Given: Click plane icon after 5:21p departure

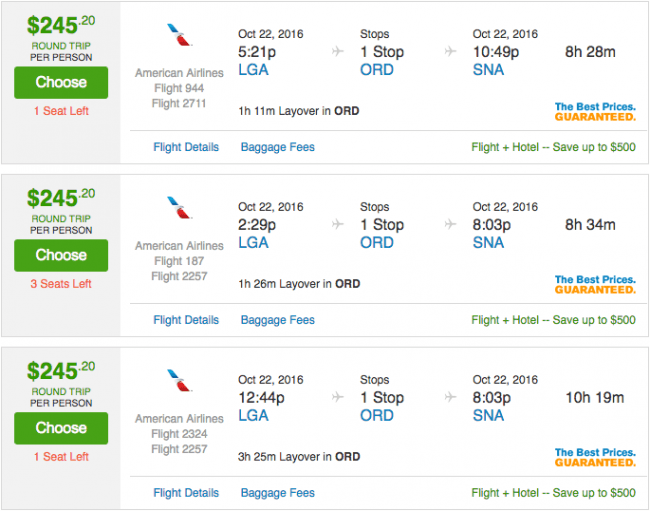Looking at the screenshot, I should [x=338, y=51].
